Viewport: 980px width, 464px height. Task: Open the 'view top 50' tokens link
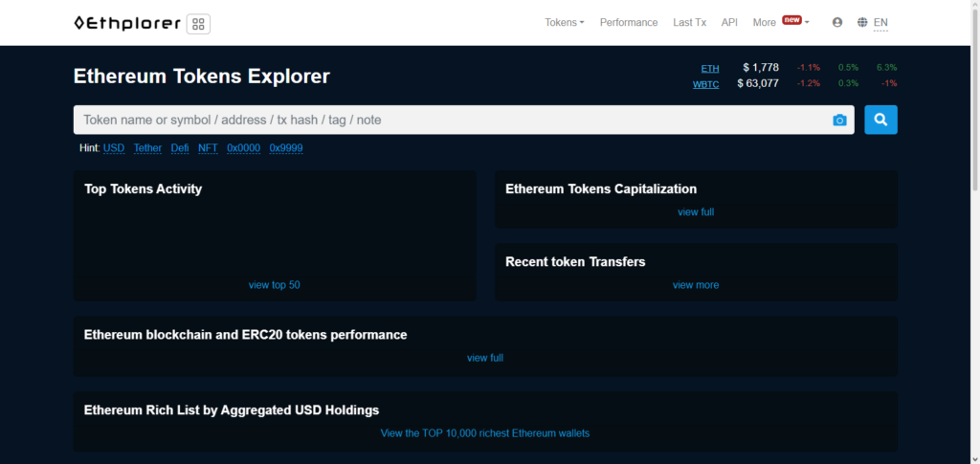coord(275,285)
